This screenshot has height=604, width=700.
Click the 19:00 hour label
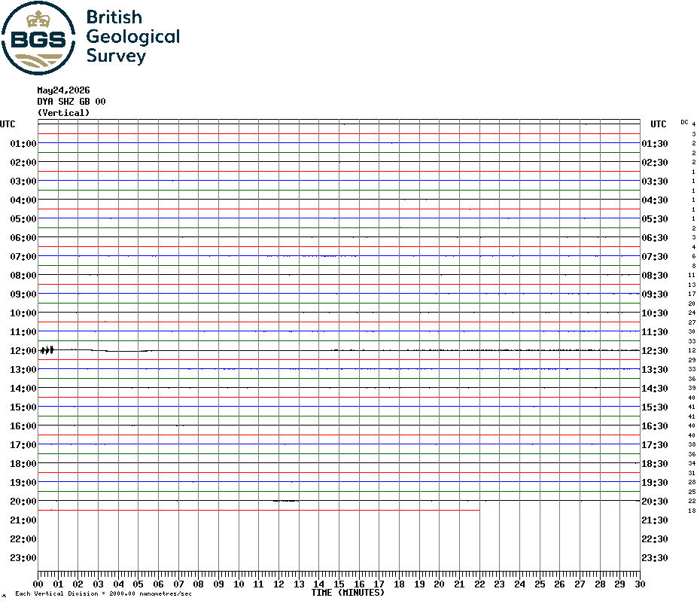click(23, 483)
